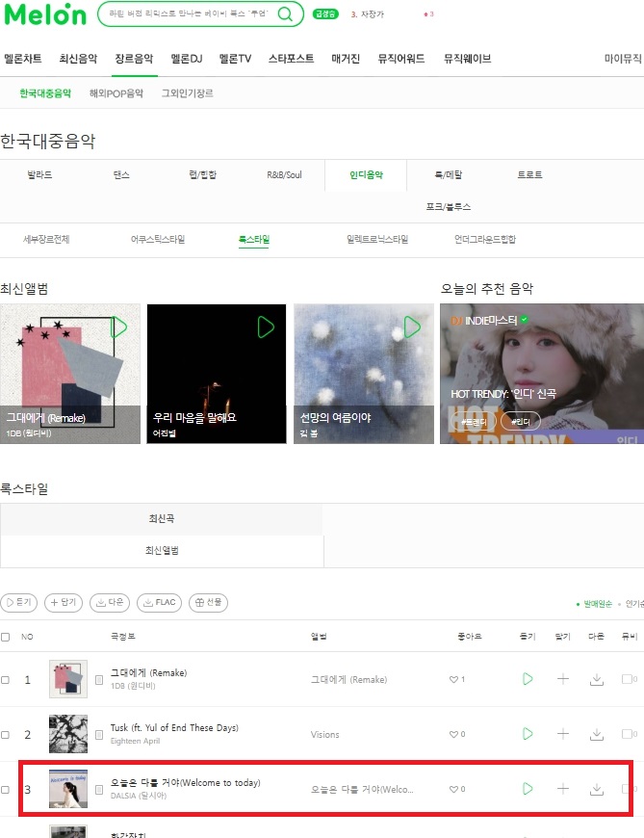Play the 우리 마음을 말해요 album
Screen dimensions: 644x838
pos(266,327)
